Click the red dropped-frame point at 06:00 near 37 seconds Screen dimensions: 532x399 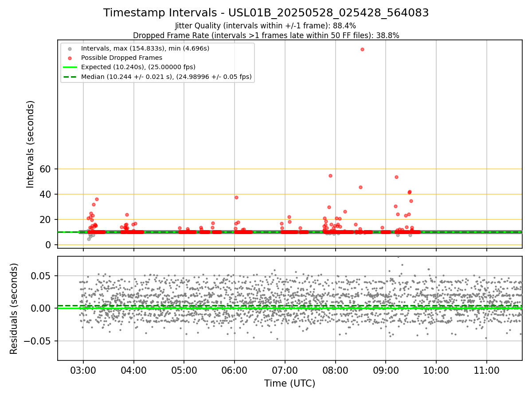click(x=236, y=197)
